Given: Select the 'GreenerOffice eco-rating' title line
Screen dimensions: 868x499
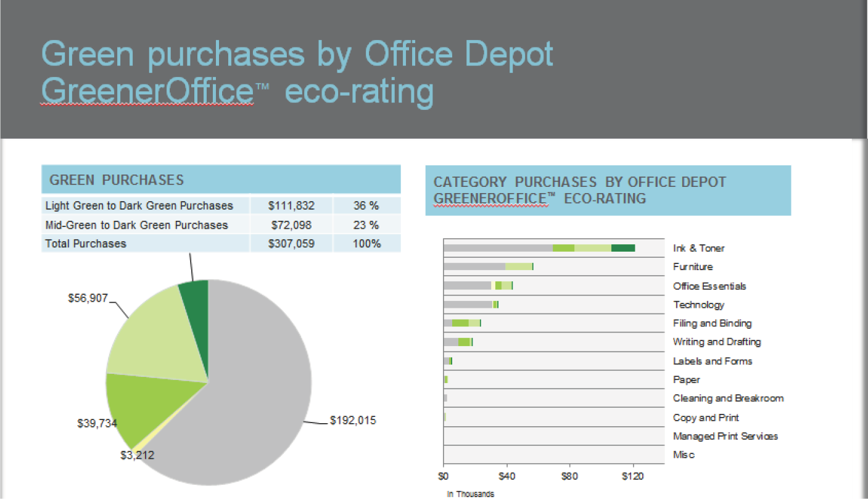Looking at the screenshot, I should pos(238,92).
